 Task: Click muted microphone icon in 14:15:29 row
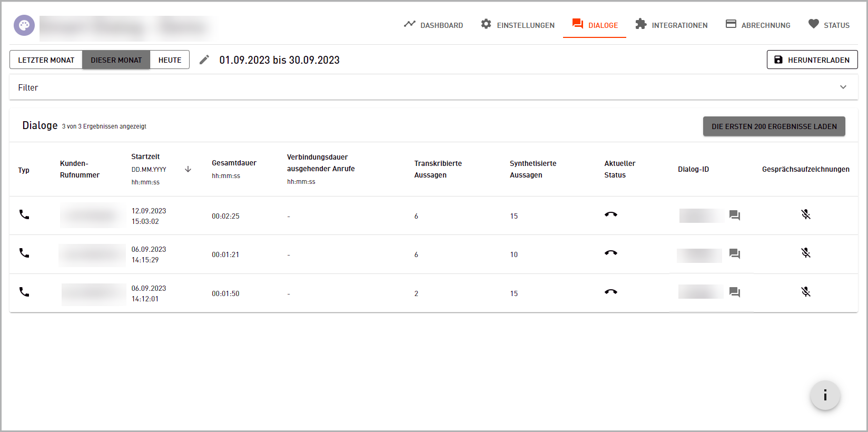click(x=806, y=253)
